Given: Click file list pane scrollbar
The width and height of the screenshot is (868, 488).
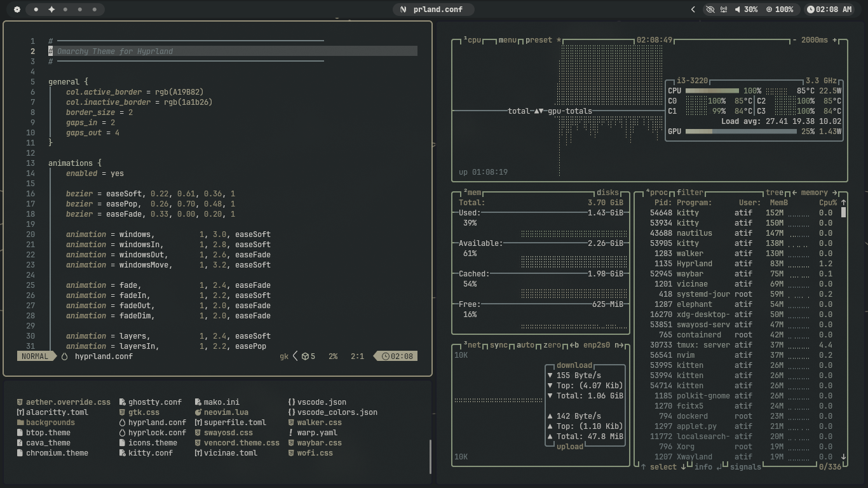Looking at the screenshot, I should click(x=430, y=457).
